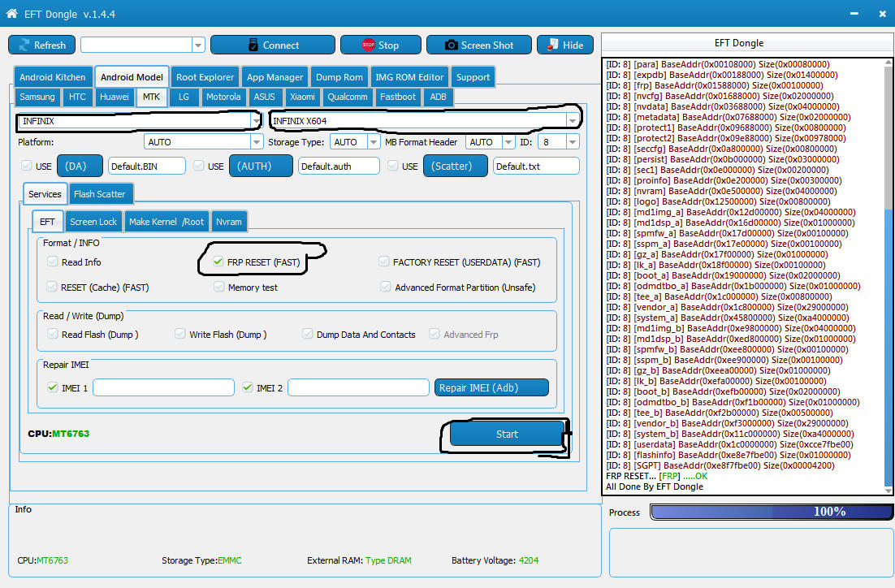Click the IMEI 1 input field
The width and height of the screenshot is (895, 588).
(163, 387)
